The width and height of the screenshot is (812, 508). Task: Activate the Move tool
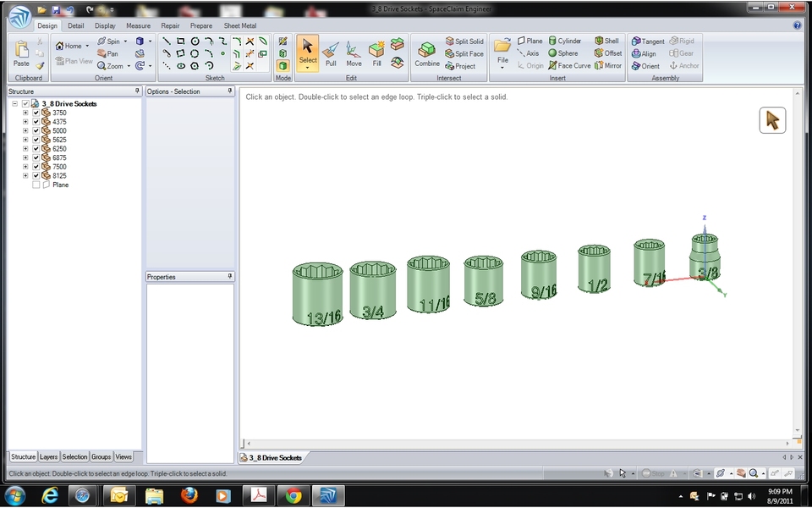click(x=354, y=52)
